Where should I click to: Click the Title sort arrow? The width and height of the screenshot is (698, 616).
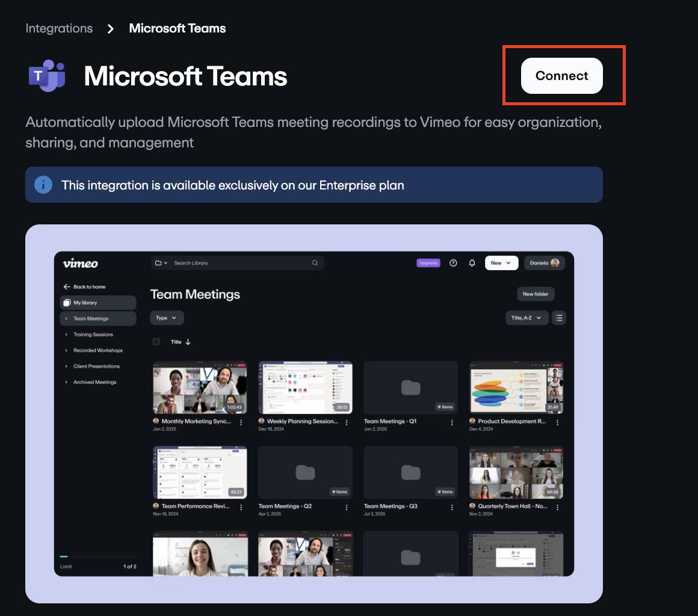tap(188, 342)
